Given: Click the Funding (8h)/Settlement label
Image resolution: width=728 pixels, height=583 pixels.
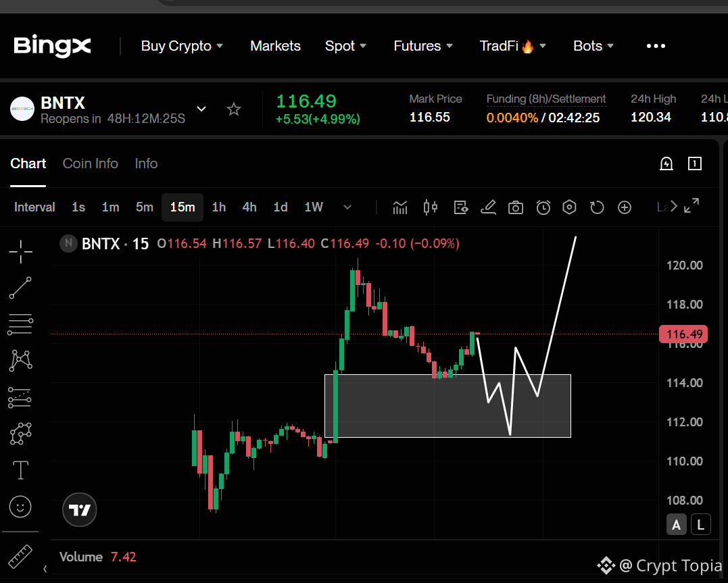Looking at the screenshot, I should coord(545,99).
